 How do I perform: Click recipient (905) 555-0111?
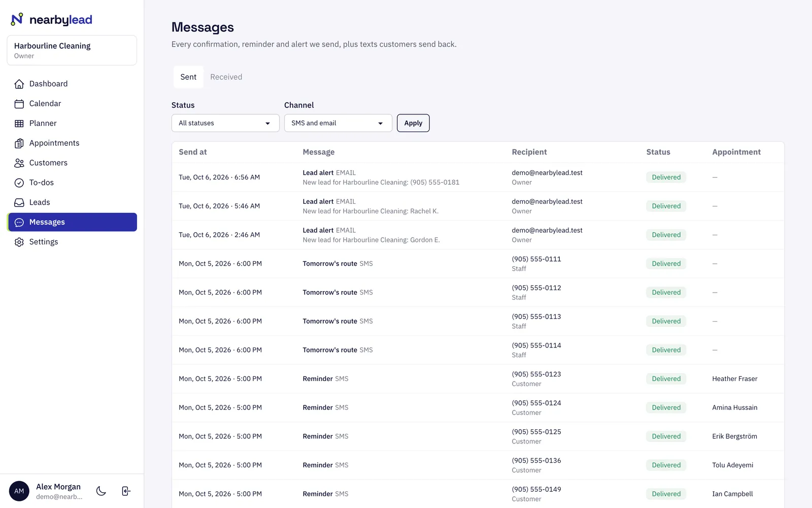click(x=536, y=259)
